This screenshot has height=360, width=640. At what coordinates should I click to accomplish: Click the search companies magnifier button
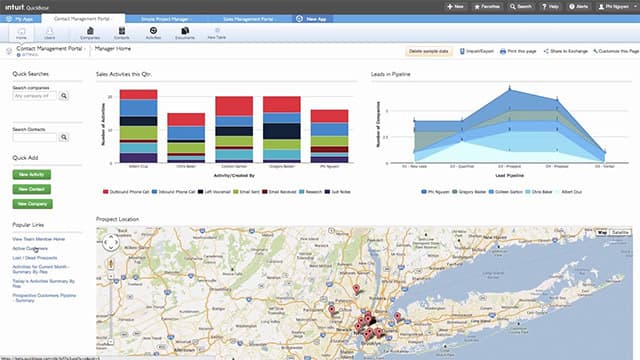click(64, 96)
